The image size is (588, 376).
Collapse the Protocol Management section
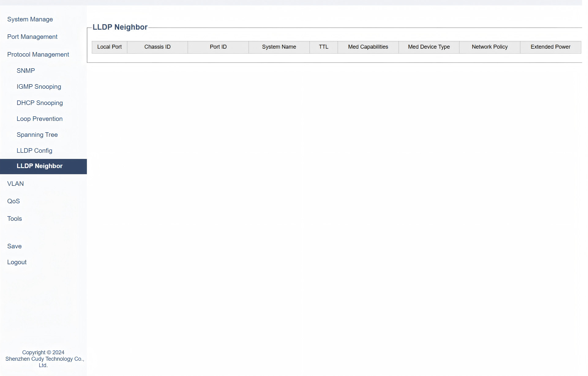tap(38, 55)
